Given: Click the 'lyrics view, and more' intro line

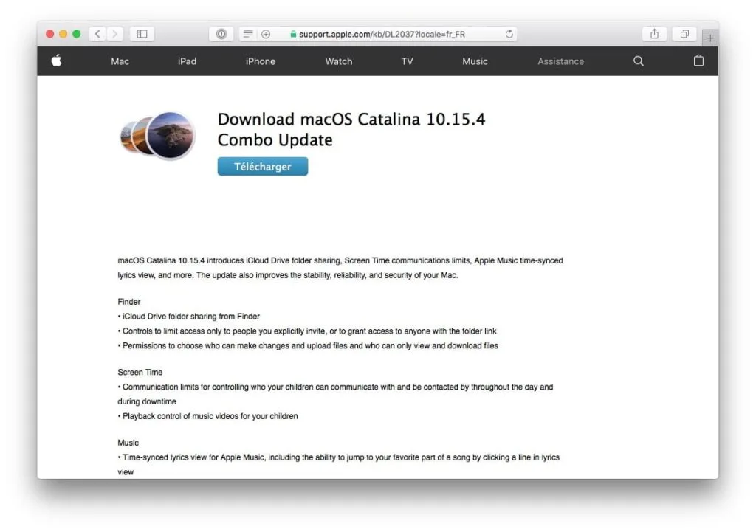Looking at the screenshot, I should pyautogui.click(x=288, y=275).
